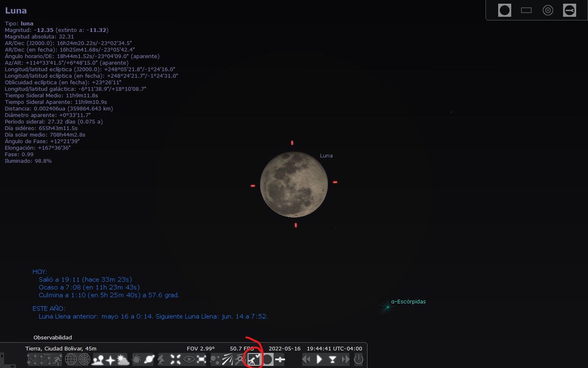The height and width of the screenshot is (368, 588).
Task: Click 'Az/Alt' coordinates info line
Action: [x=67, y=63]
